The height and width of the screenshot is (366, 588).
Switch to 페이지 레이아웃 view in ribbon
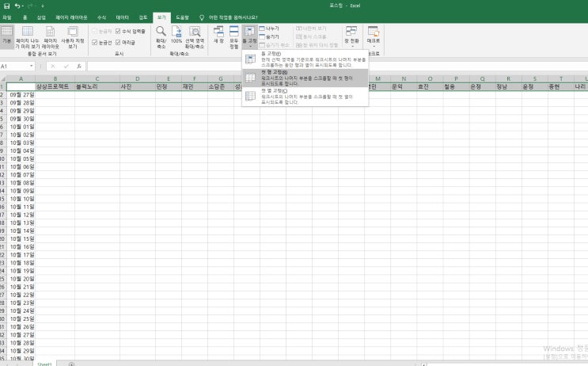click(50, 36)
